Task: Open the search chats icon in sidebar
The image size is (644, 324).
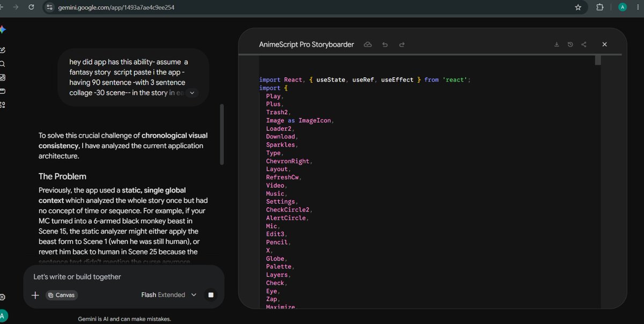Action: [2, 63]
